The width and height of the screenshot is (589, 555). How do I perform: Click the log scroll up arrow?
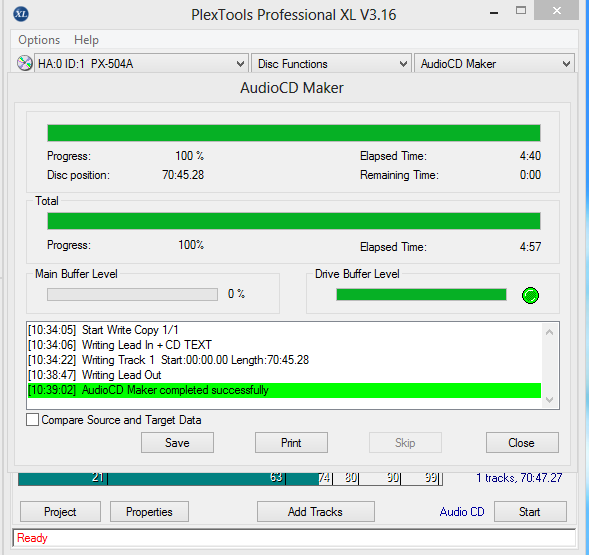(x=550, y=332)
